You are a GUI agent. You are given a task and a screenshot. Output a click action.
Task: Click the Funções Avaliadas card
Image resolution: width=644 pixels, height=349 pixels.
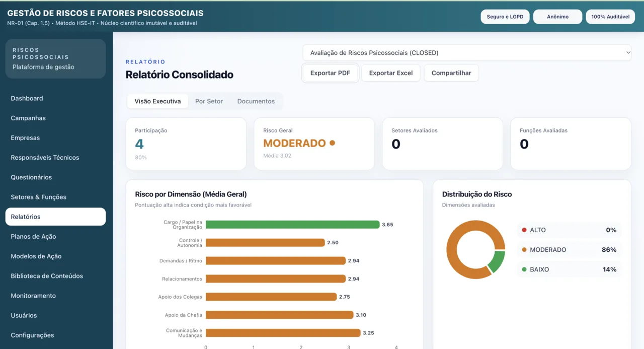[x=571, y=144]
